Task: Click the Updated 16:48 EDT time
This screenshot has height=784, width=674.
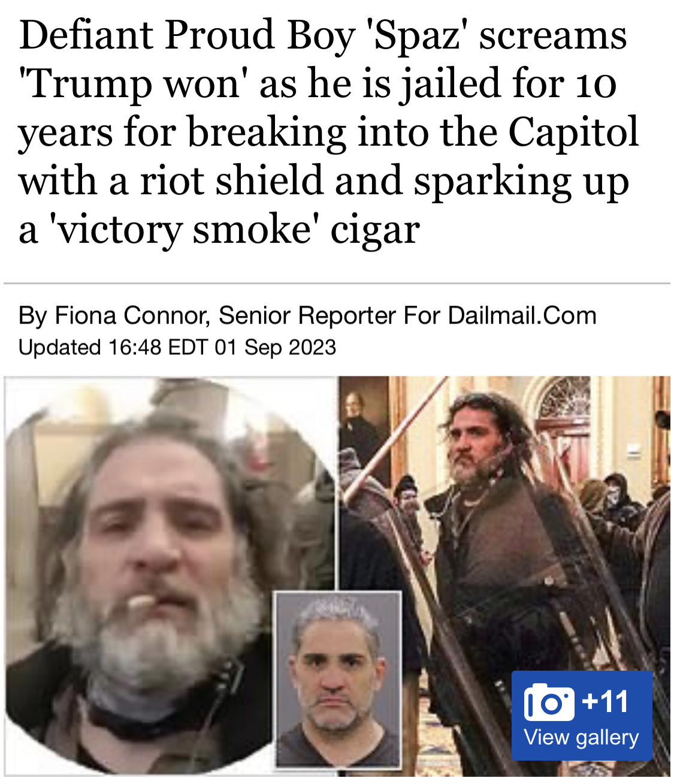Action: tap(113, 347)
